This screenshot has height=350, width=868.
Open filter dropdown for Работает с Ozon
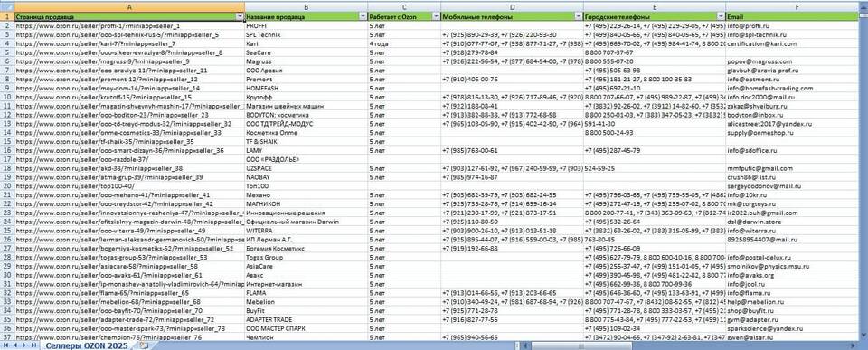click(437, 17)
